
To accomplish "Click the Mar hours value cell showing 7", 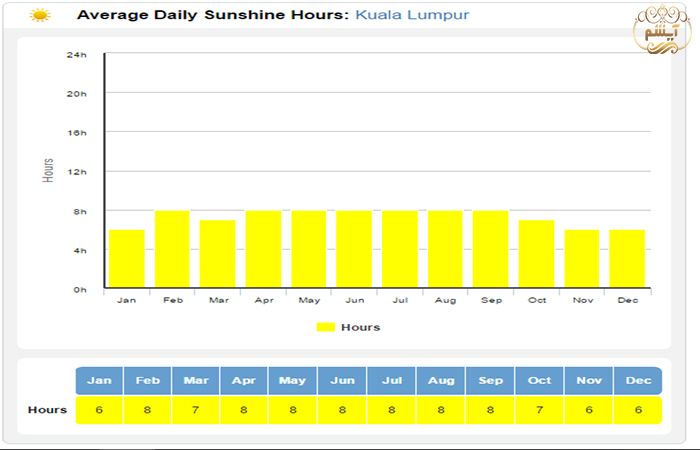I will [x=196, y=410].
